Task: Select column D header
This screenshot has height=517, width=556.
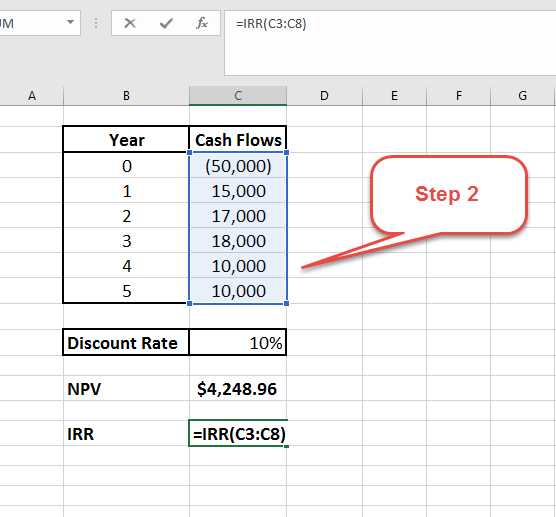Action: tap(324, 96)
